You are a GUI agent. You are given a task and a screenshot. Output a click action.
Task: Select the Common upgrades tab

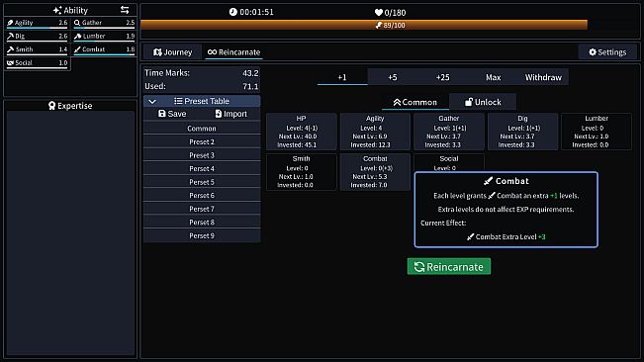[x=414, y=102]
